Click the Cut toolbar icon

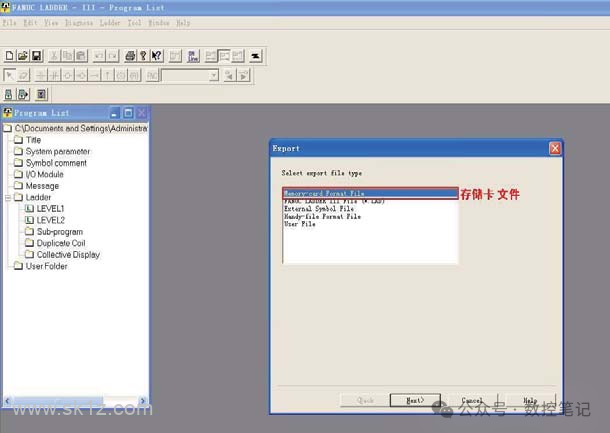tap(54, 56)
